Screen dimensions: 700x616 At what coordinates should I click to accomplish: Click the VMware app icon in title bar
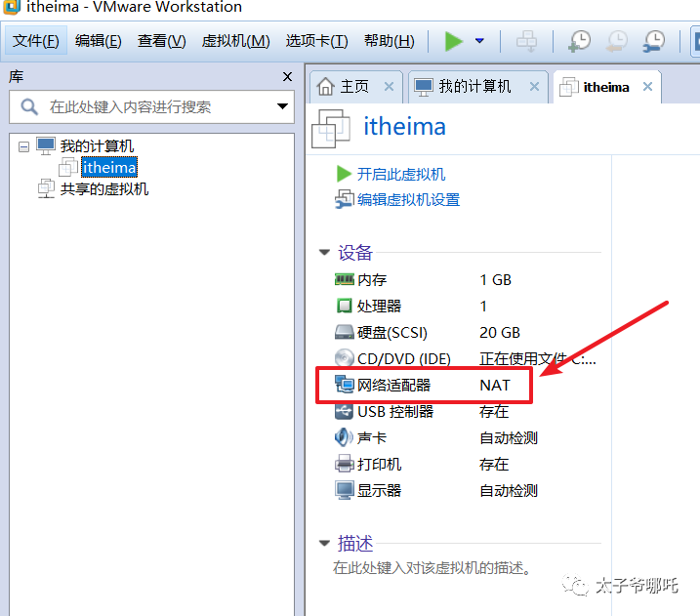tap(11, 6)
